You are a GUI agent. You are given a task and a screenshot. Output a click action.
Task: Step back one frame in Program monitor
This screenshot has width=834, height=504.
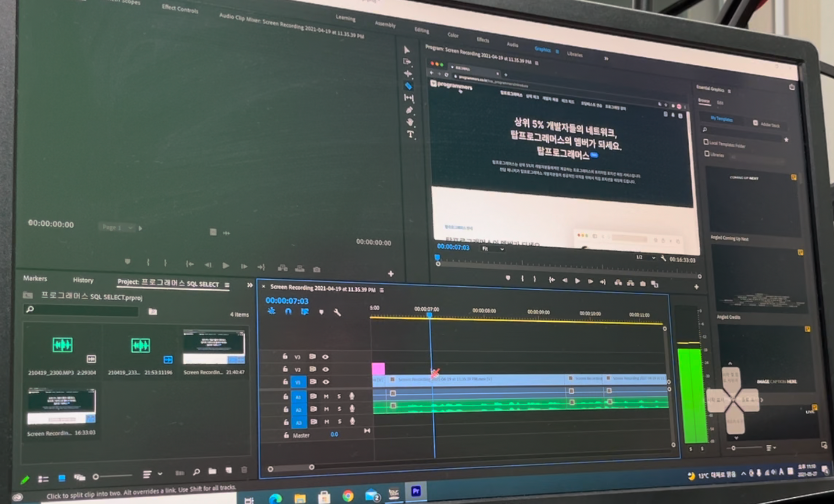[565, 281]
